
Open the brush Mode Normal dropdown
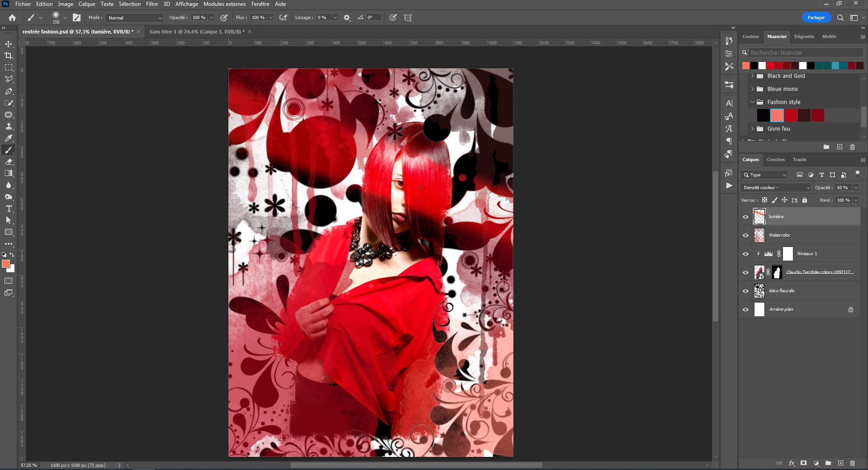[134, 18]
